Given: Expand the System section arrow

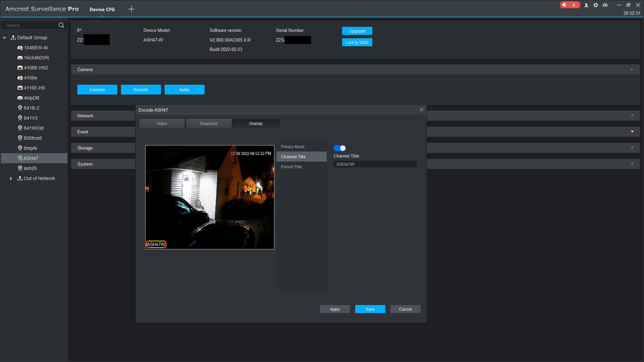Looking at the screenshot, I should pyautogui.click(x=632, y=164).
